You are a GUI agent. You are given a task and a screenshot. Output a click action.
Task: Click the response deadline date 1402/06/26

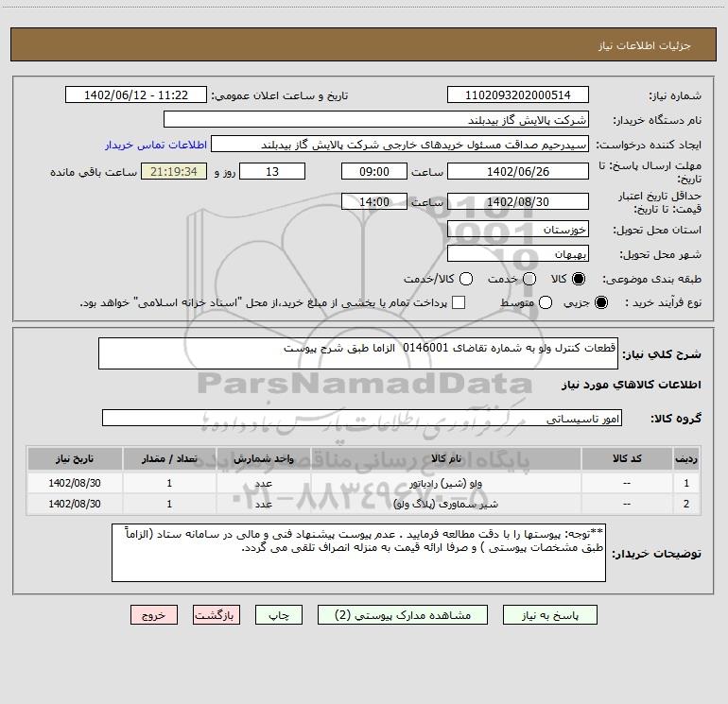pyautogui.click(x=518, y=171)
